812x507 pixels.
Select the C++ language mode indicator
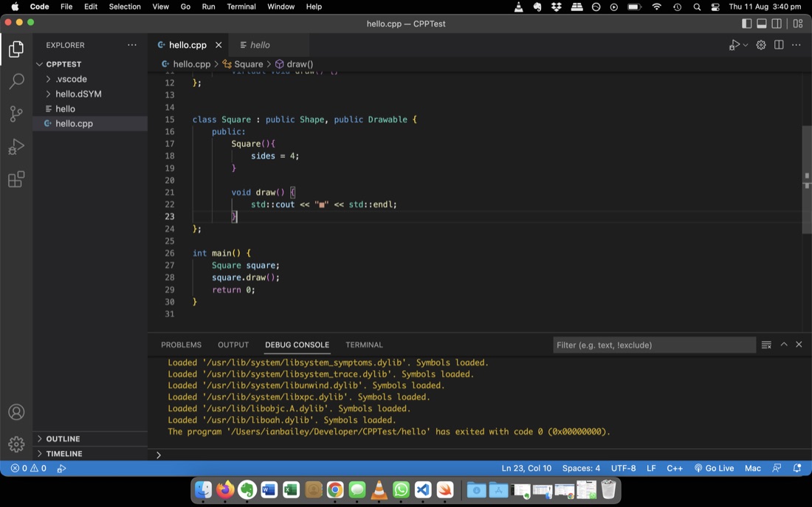[674, 468]
